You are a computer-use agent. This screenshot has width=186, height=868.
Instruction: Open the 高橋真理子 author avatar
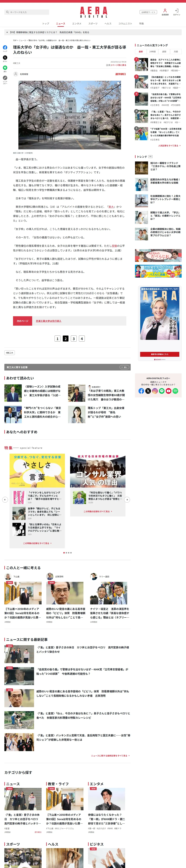pyautogui.click(x=90, y=387)
